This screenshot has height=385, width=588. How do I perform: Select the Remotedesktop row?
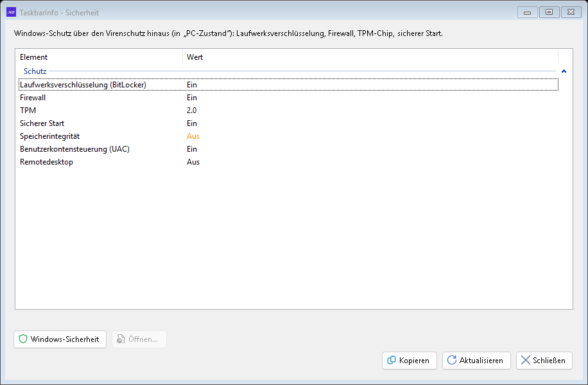point(288,162)
